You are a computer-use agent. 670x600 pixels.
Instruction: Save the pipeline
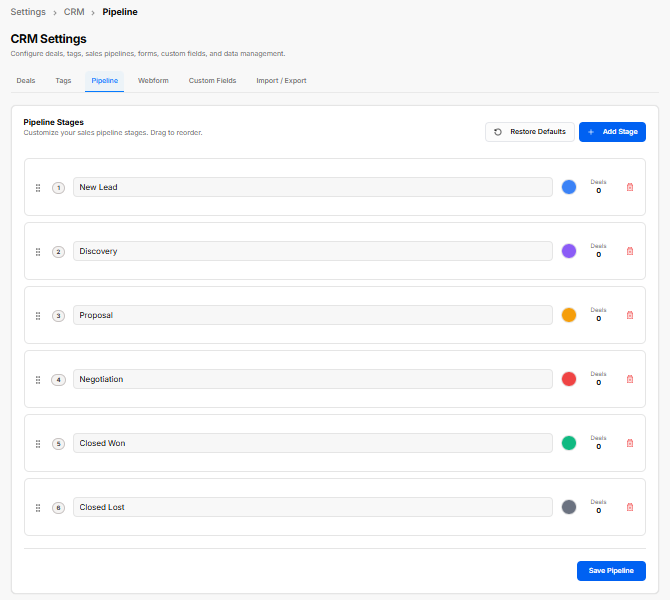click(611, 571)
